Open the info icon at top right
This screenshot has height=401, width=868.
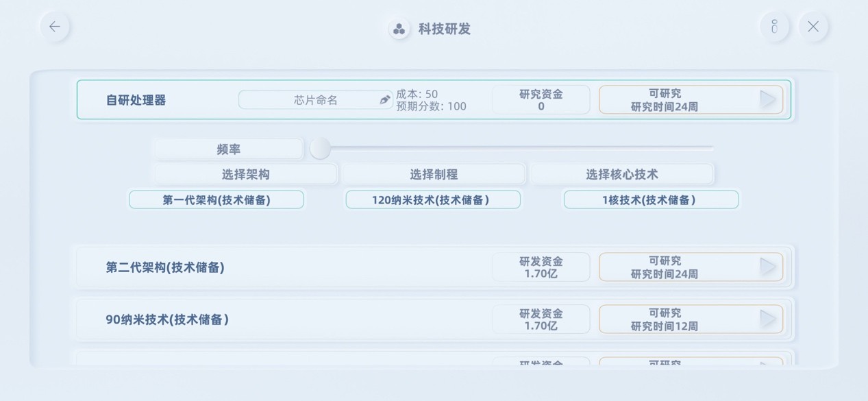coord(774,27)
